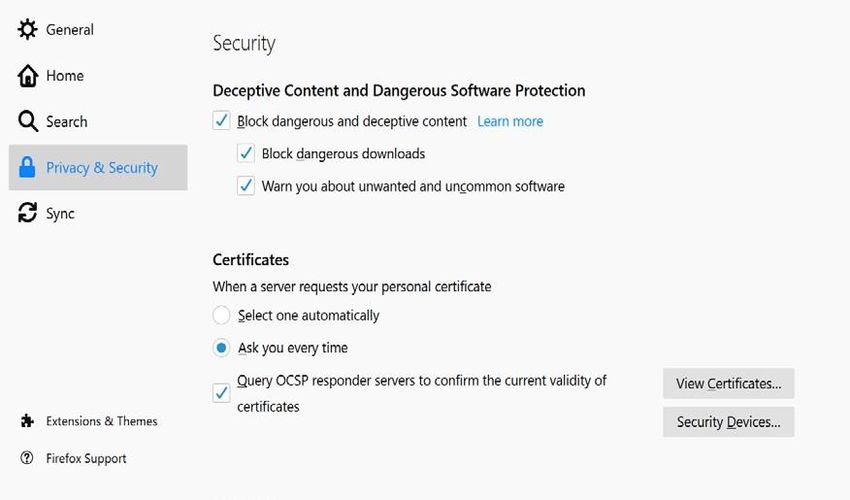Click the Search magnifying glass icon
Image resolution: width=850 pixels, height=500 pixels.
pos(28,121)
